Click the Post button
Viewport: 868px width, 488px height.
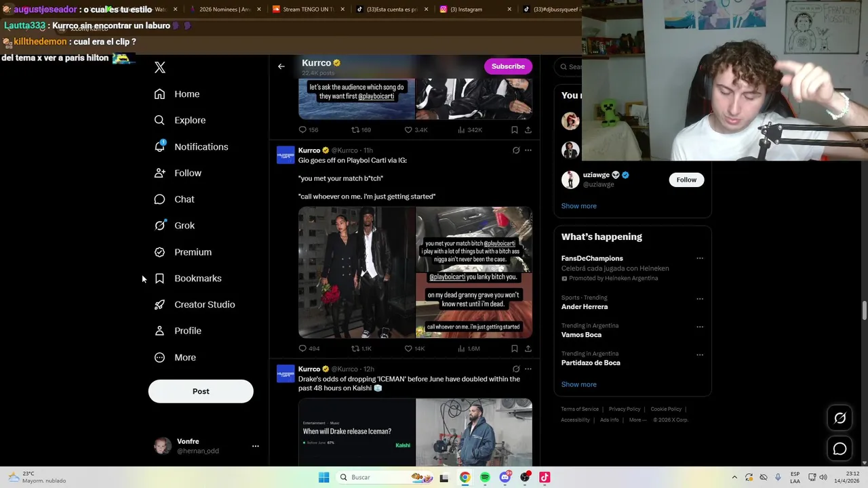tap(201, 391)
